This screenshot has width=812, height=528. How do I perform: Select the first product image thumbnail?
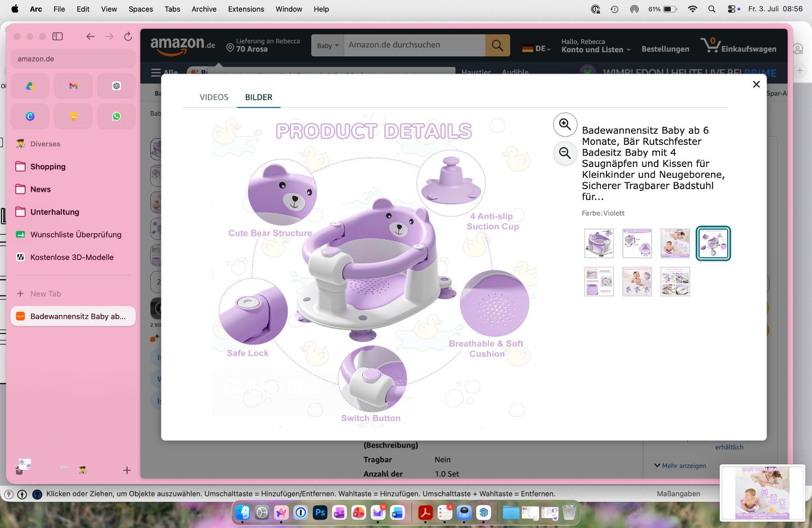[x=599, y=243]
